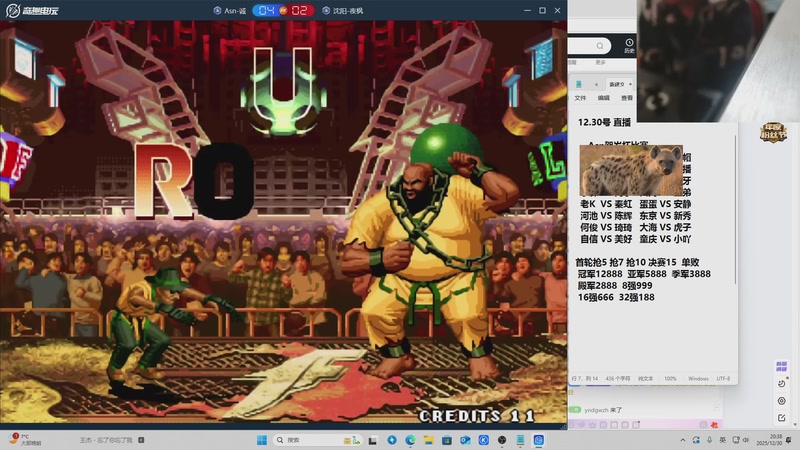Open the 文件 menu in Notepad
800x450 pixels.
tap(580, 98)
